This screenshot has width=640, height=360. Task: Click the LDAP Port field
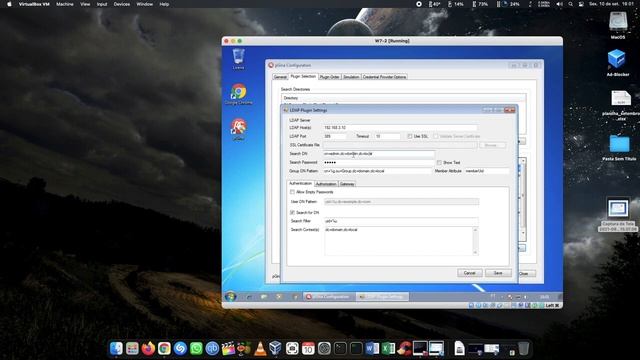pyautogui.click(x=335, y=136)
